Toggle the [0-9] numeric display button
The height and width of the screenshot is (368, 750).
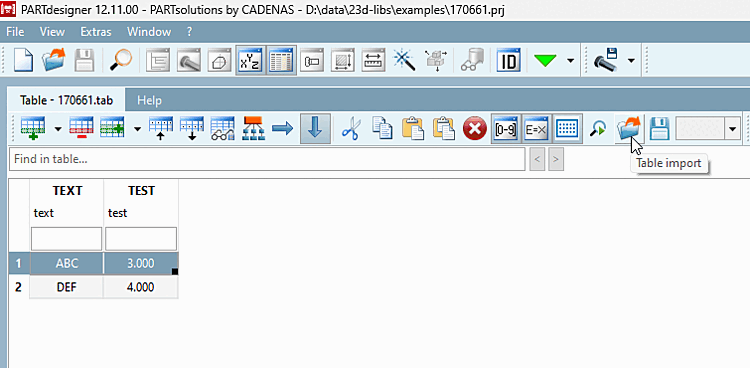(506, 129)
